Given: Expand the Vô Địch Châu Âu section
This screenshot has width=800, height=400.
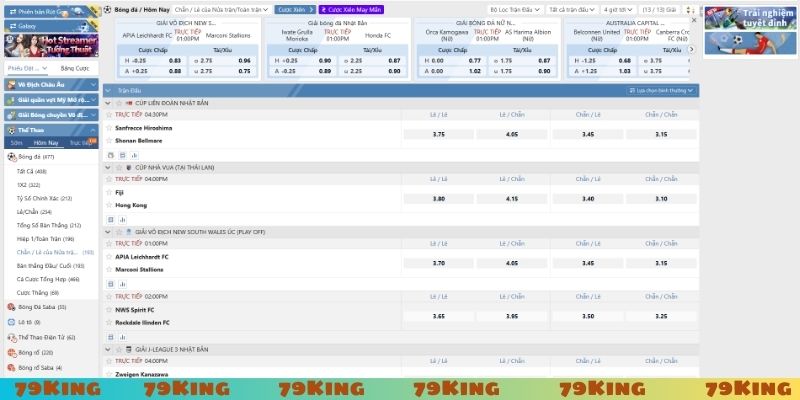Looking at the screenshot, I should (50, 86).
